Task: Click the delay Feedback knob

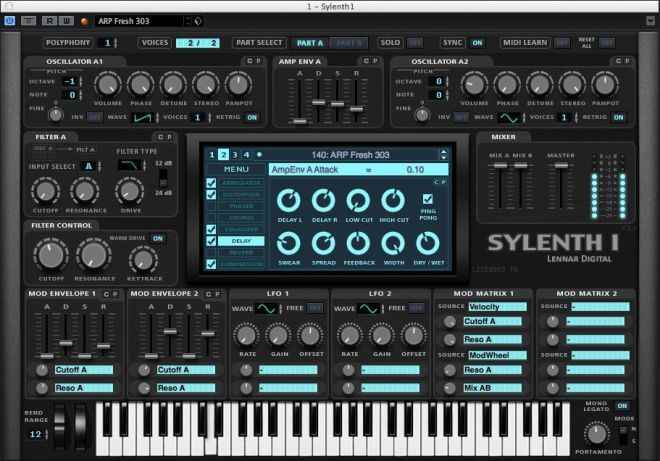Action: tap(358, 243)
